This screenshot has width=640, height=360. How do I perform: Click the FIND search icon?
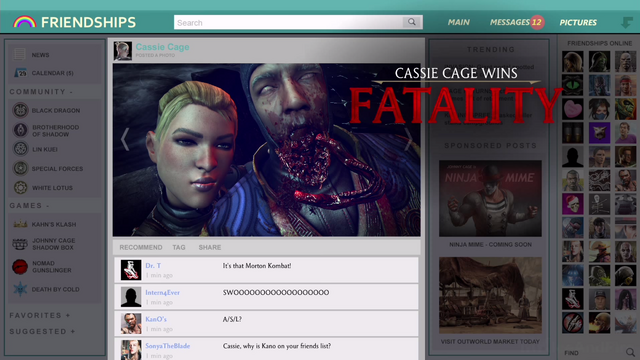point(630,352)
